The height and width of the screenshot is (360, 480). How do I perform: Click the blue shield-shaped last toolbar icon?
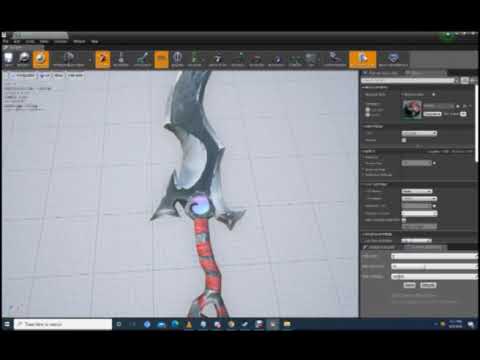(x=394, y=59)
